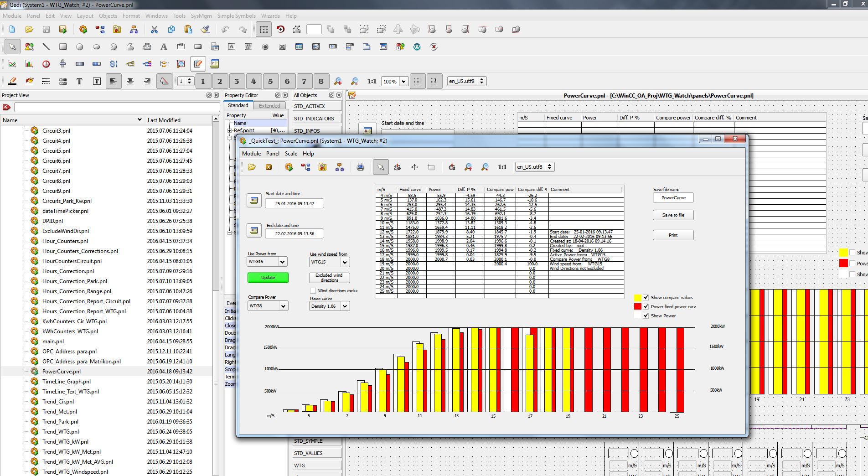Toggle layer 5 visibility button

coord(270,81)
